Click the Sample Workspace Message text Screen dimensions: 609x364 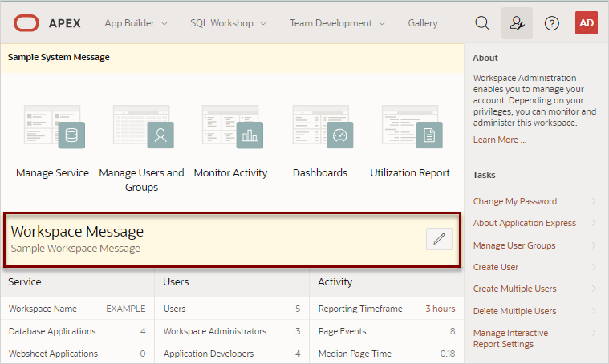(x=75, y=249)
